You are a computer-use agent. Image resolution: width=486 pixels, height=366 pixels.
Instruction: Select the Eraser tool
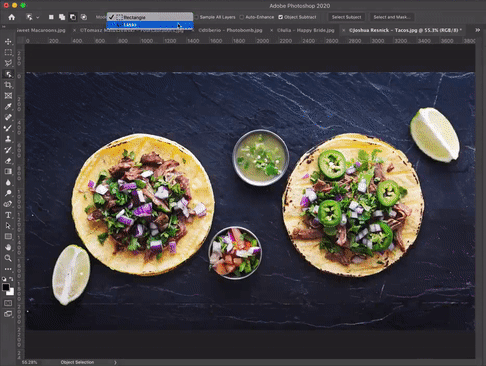pos(8,161)
